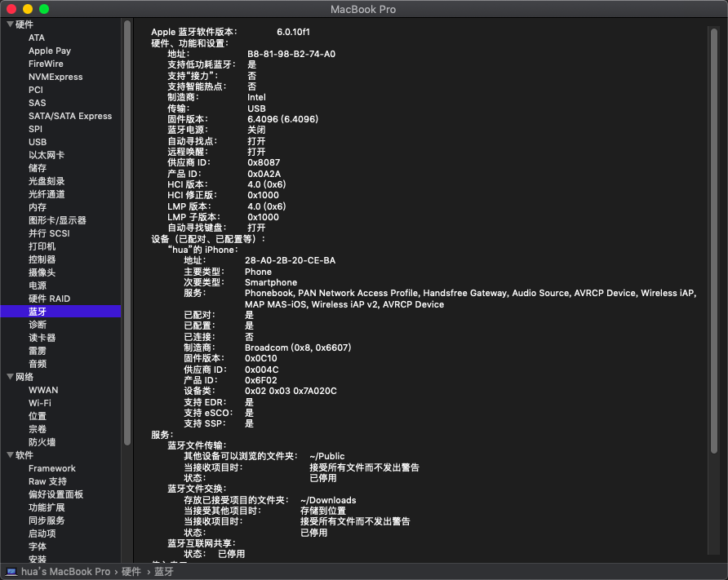Select 电源 in the sidebar
The width and height of the screenshot is (728, 580).
click(38, 285)
